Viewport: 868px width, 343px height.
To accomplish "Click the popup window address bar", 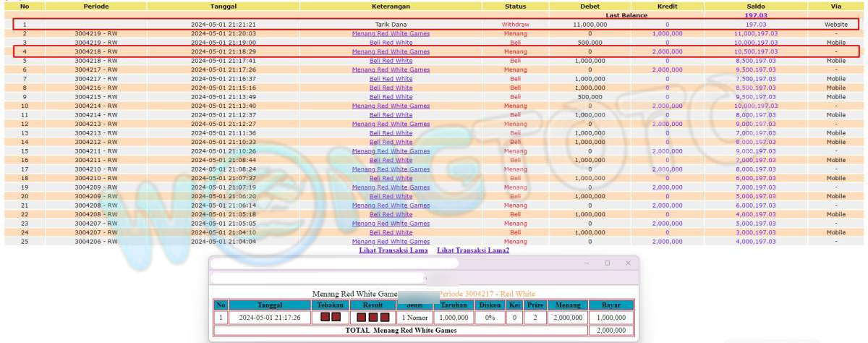I will tap(316, 277).
